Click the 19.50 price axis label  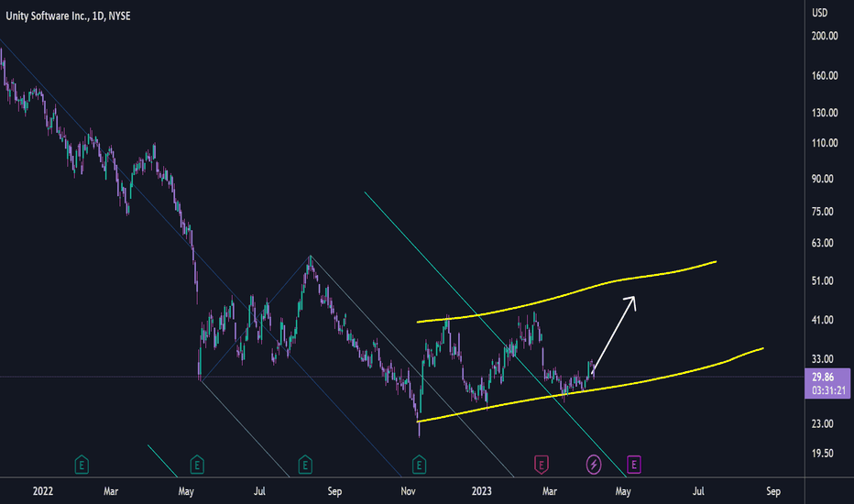[823, 454]
